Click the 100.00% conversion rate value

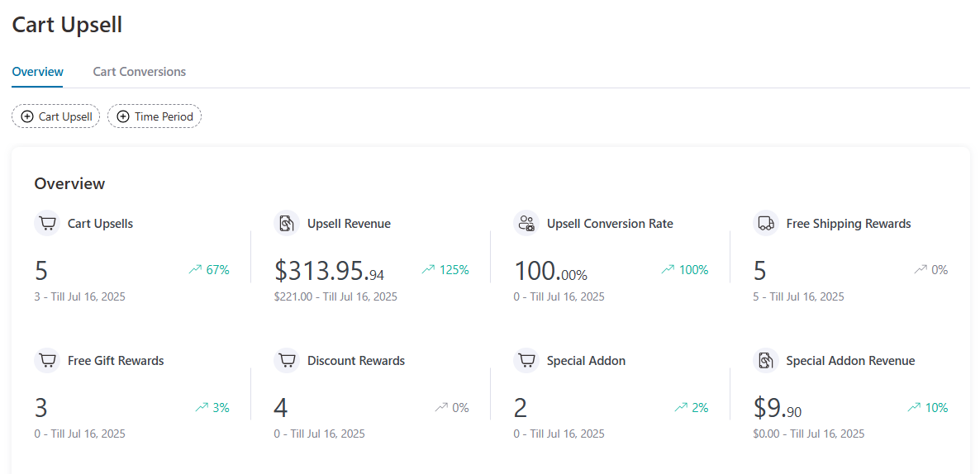(x=550, y=270)
